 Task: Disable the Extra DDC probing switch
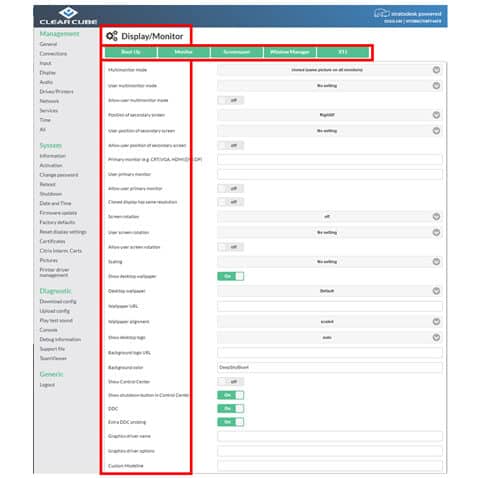pyautogui.click(x=230, y=422)
